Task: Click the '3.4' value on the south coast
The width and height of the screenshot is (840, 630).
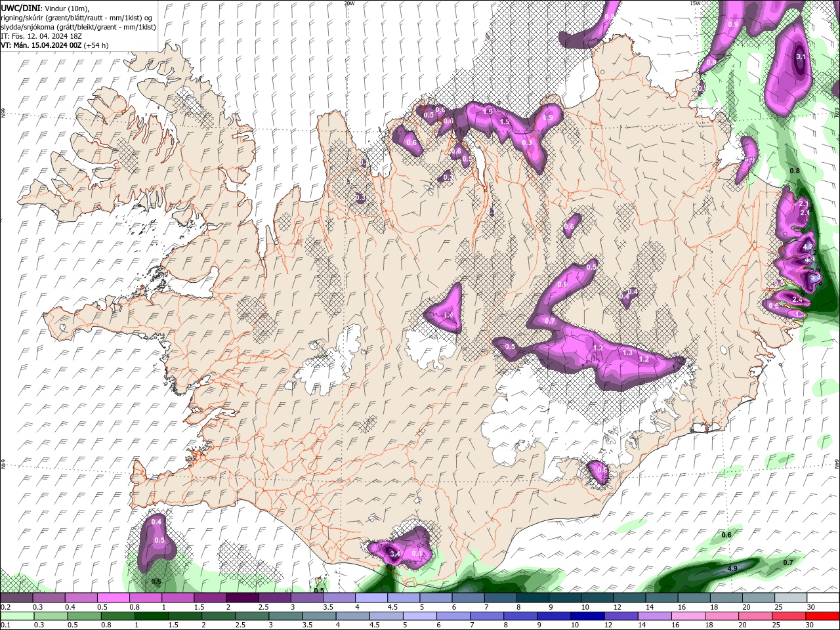Action: pyautogui.click(x=394, y=555)
